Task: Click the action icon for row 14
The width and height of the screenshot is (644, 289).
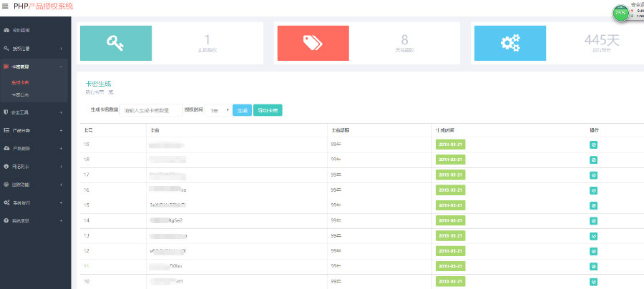Action: pyautogui.click(x=593, y=220)
